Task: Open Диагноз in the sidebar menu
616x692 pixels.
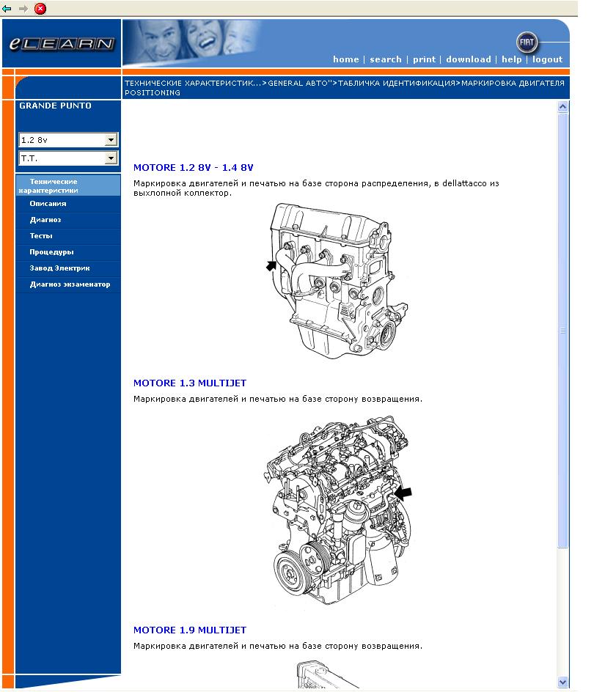Action: tap(45, 220)
